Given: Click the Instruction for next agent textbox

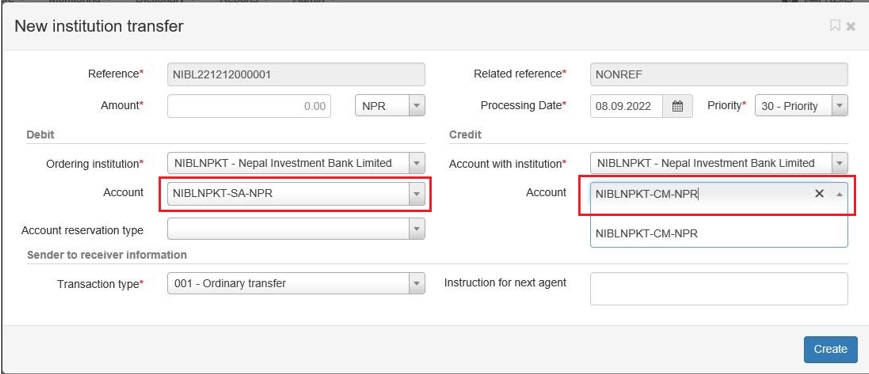Looking at the screenshot, I should click(719, 289).
